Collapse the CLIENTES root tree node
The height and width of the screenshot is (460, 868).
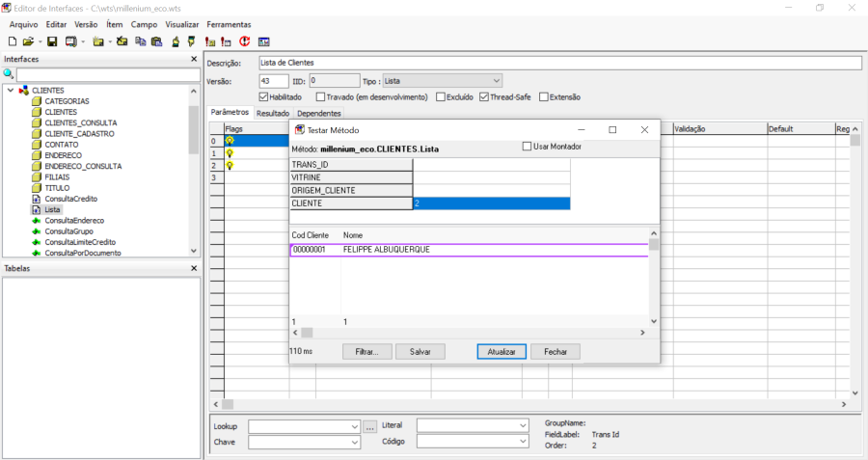(11, 90)
